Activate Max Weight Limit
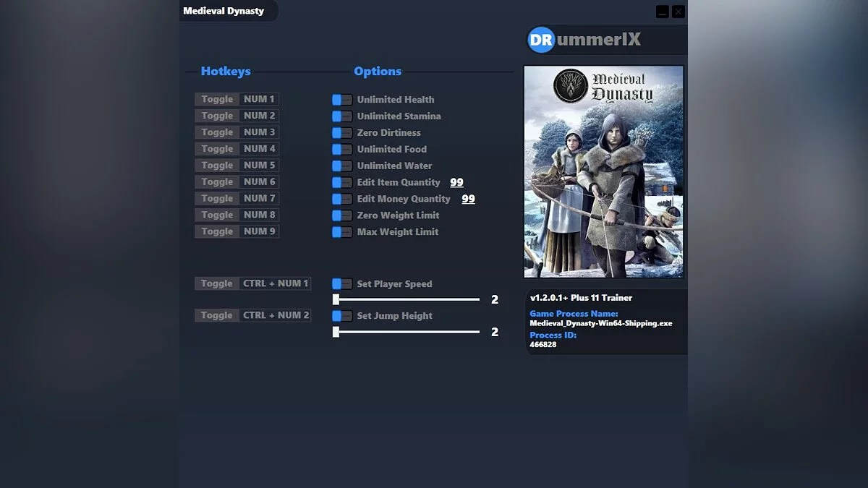 point(341,231)
